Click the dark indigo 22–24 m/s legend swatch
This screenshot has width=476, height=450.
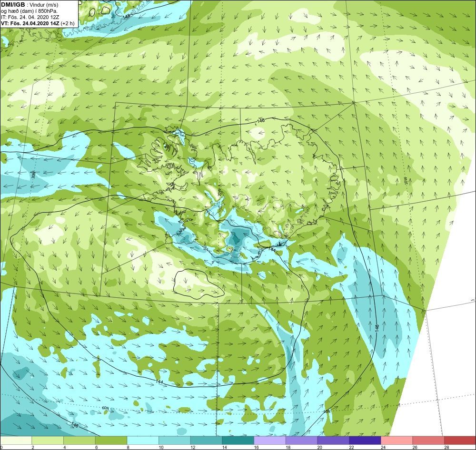pyautogui.click(x=365, y=440)
